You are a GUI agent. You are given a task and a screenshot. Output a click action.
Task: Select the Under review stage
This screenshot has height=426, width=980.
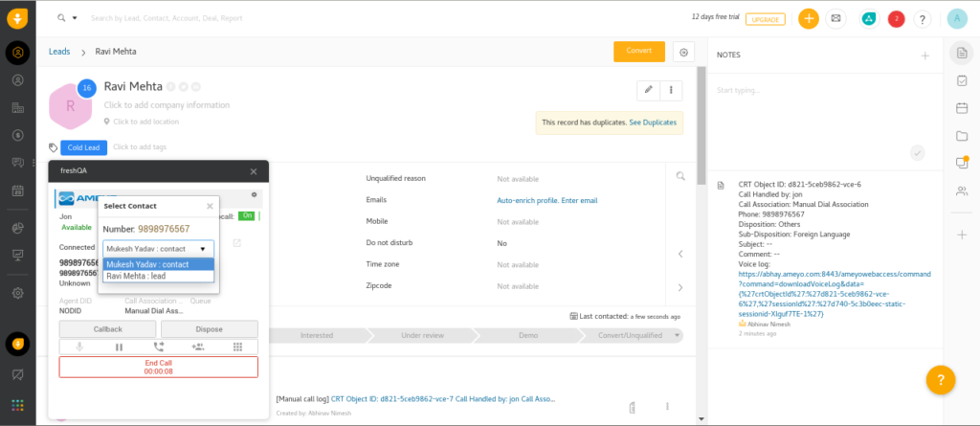422,335
